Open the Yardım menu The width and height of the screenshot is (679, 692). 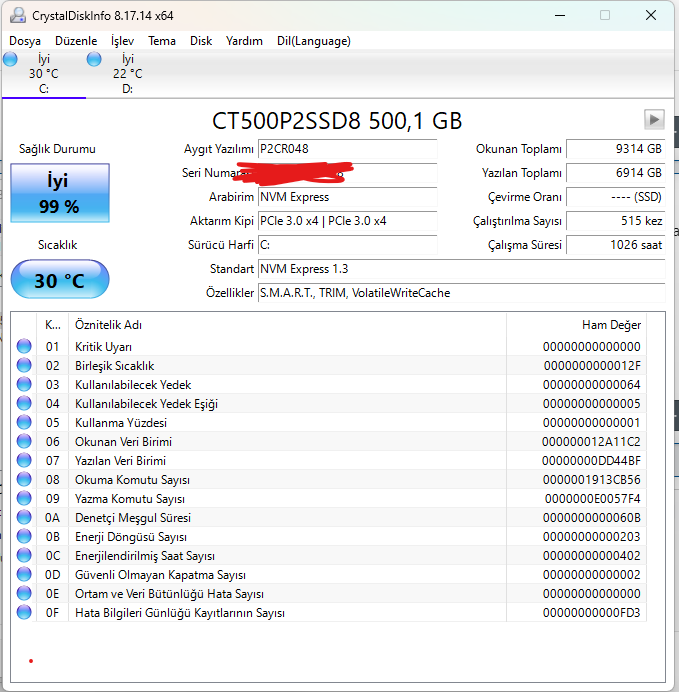[x=244, y=41]
